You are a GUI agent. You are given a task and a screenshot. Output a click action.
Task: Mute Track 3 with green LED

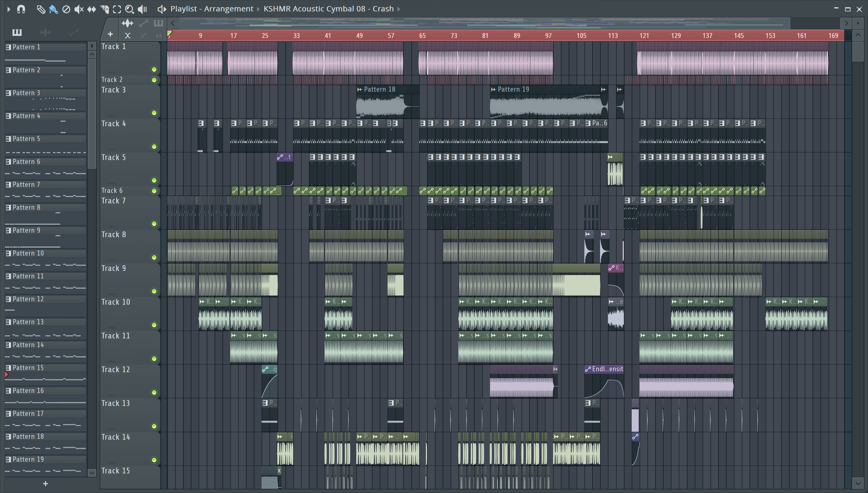(x=154, y=113)
